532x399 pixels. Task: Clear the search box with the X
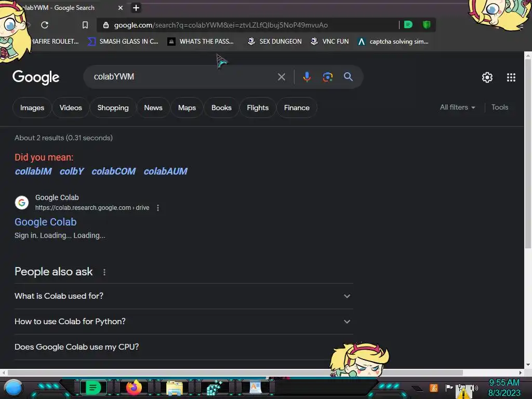point(281,77)
